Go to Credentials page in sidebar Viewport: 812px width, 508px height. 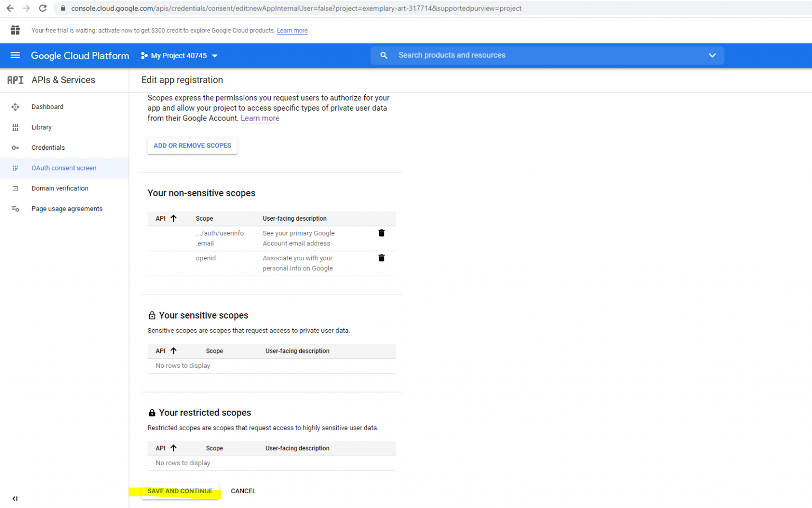[48, 148]
